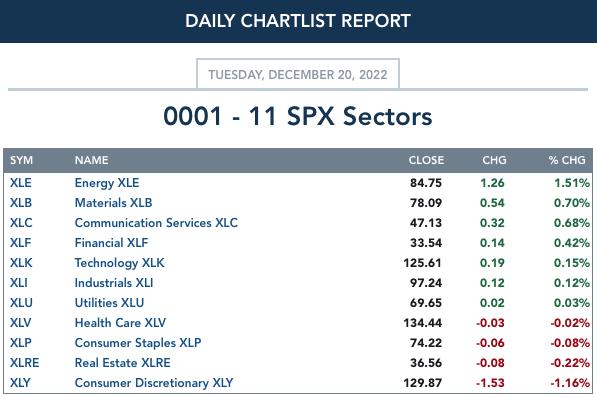
Task: Click the Financial XLF name
Action: coord(111,243)
